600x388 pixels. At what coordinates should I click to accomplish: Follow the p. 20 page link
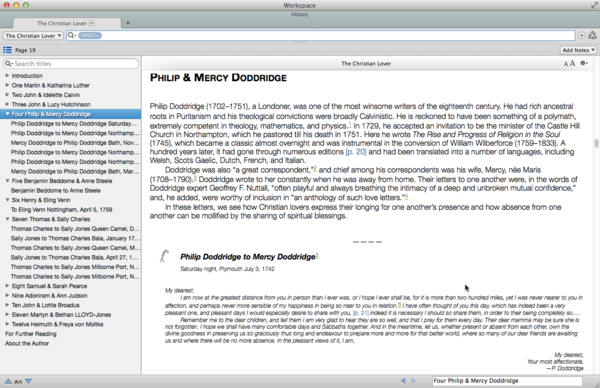[356, 152]
